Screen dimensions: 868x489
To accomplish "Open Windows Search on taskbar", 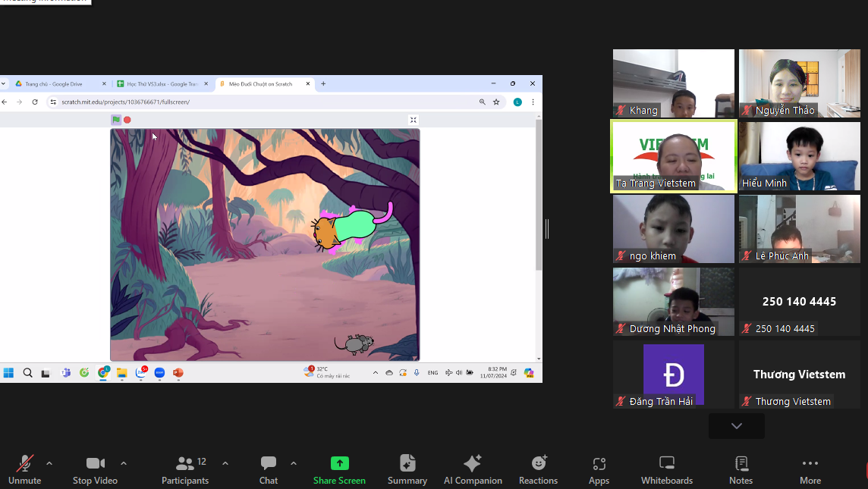I will pyautogui.click(x=27, y=373).
